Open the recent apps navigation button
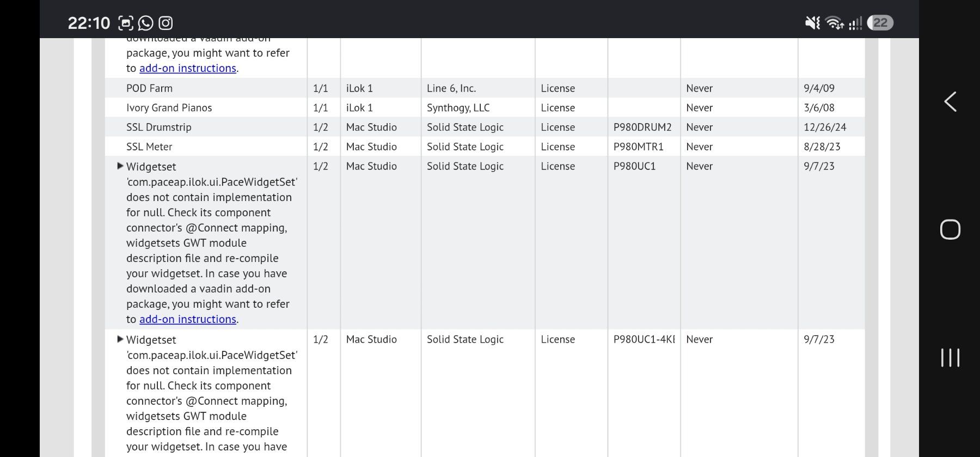 pyautogui.click(x=950, y=358)
